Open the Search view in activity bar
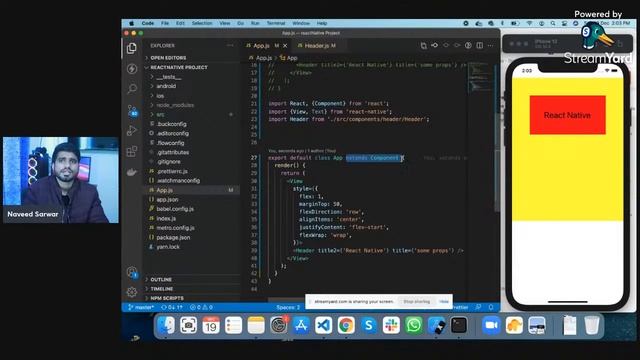 click(132, 88)
